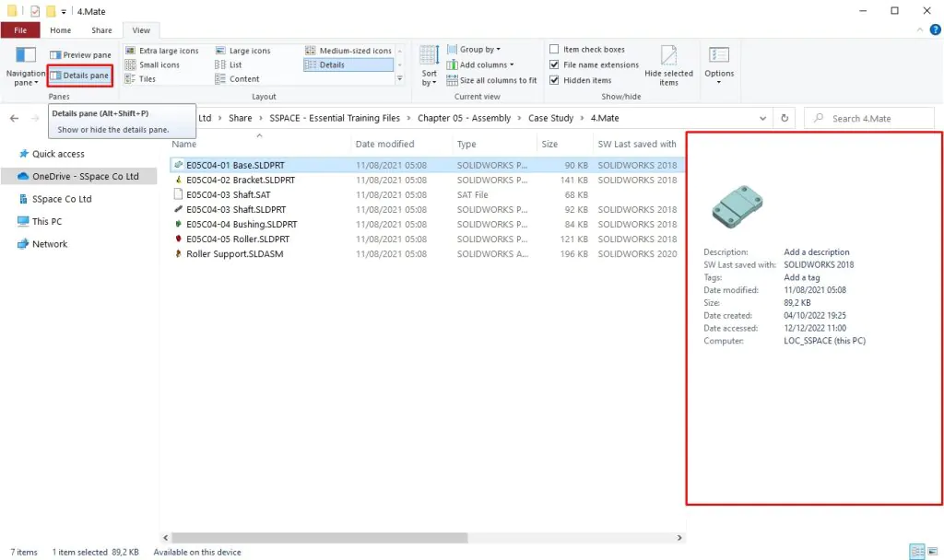Navigate to Chapter 05 - Assembly breadcrumb

click(x=465, y=118)
